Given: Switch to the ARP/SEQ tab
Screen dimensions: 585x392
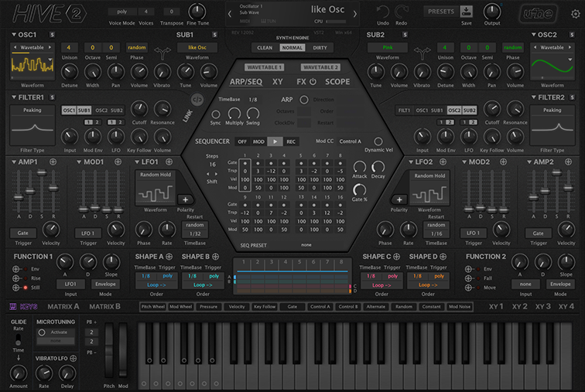Looking at the screenshot, I should point(246,82).
